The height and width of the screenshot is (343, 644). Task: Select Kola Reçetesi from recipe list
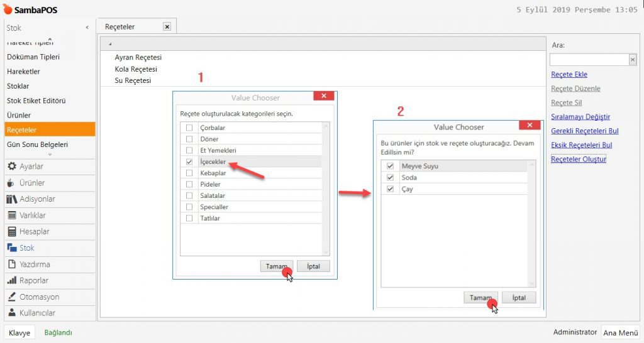[136, 69]
